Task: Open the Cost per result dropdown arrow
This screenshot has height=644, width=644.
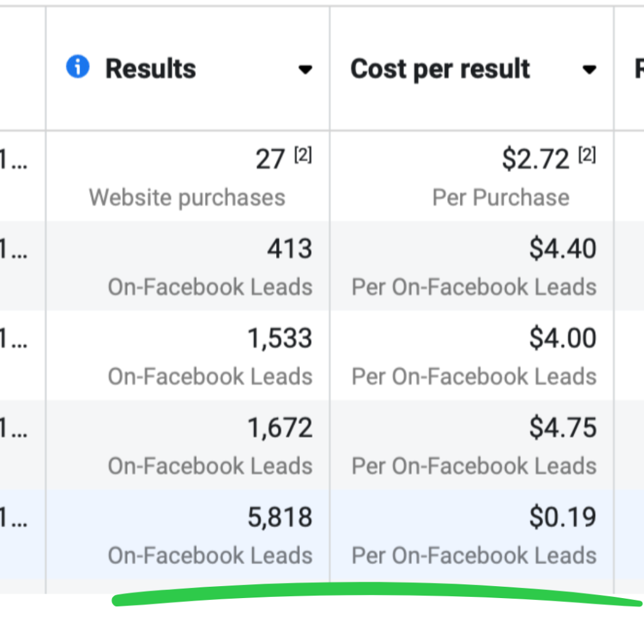Action: pos(589,69)
